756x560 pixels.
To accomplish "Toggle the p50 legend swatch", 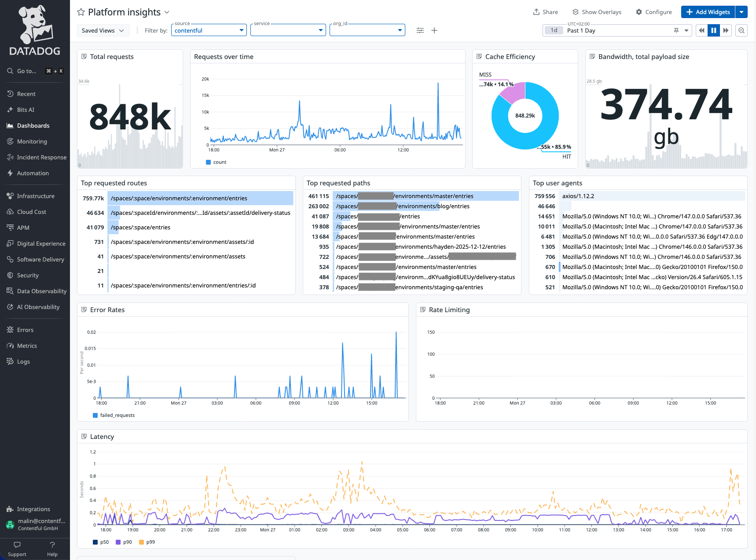I will [95, 542].
